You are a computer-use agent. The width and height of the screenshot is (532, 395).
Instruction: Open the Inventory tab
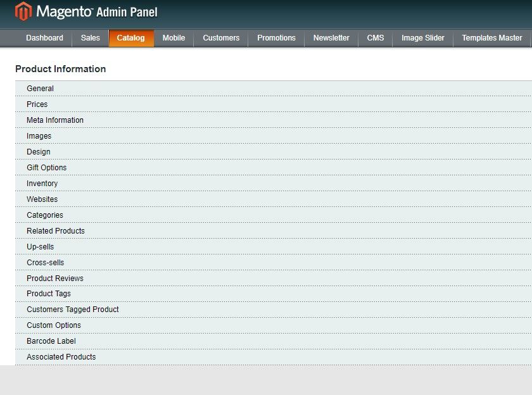(42, 184)
